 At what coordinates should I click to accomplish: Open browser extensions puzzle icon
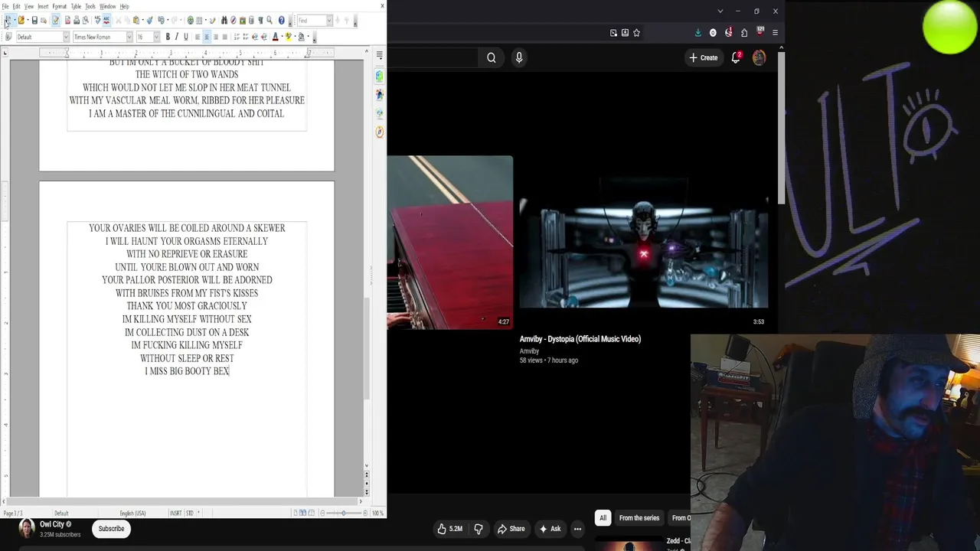pos(744,33)
